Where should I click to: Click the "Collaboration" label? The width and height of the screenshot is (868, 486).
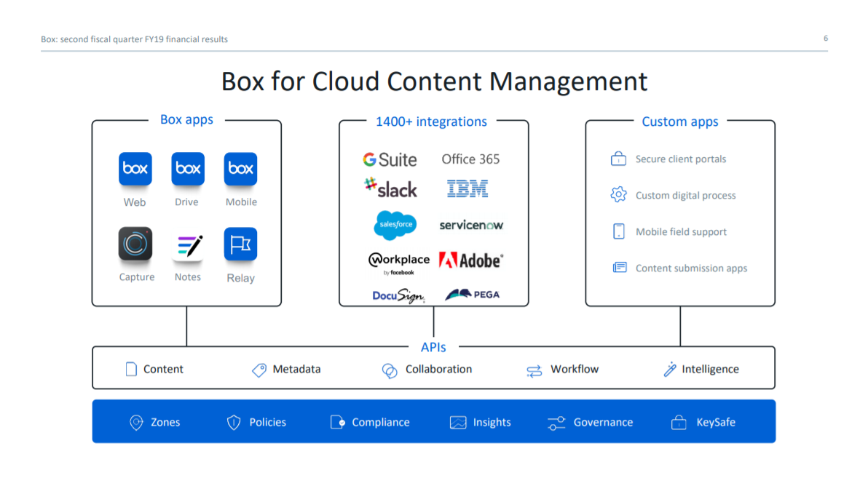pyautogui.click(x=438, y=369)
